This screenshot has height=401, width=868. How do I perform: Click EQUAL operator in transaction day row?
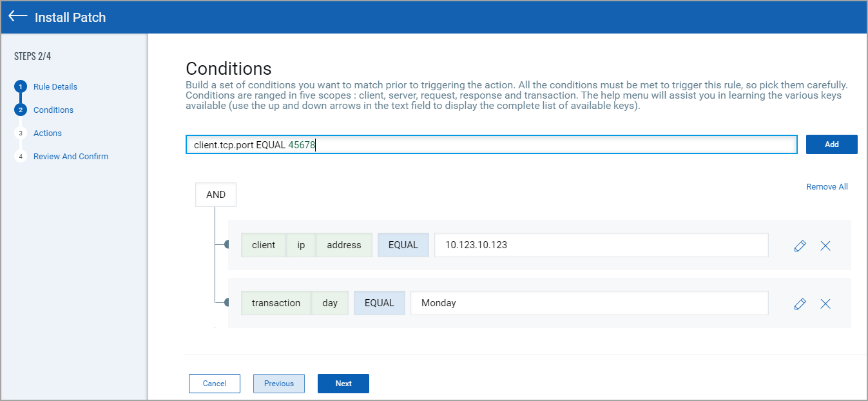coord(380,303)
